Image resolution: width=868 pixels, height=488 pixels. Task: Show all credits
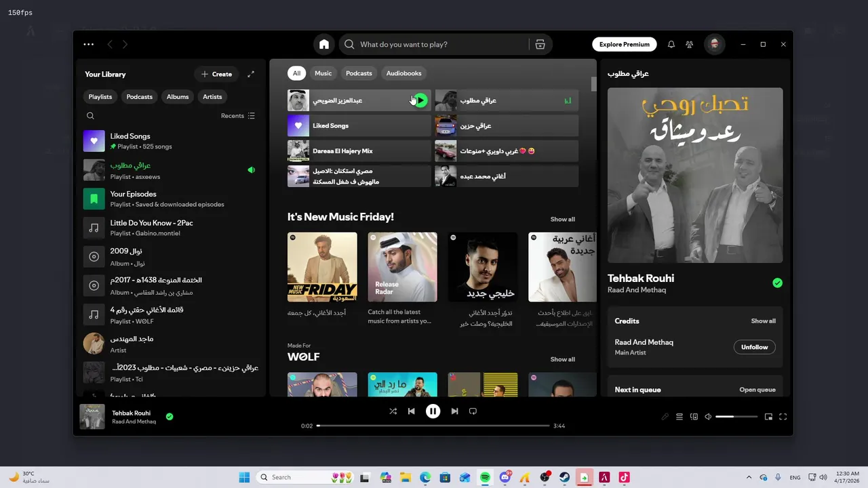click(x=763, y=321)
